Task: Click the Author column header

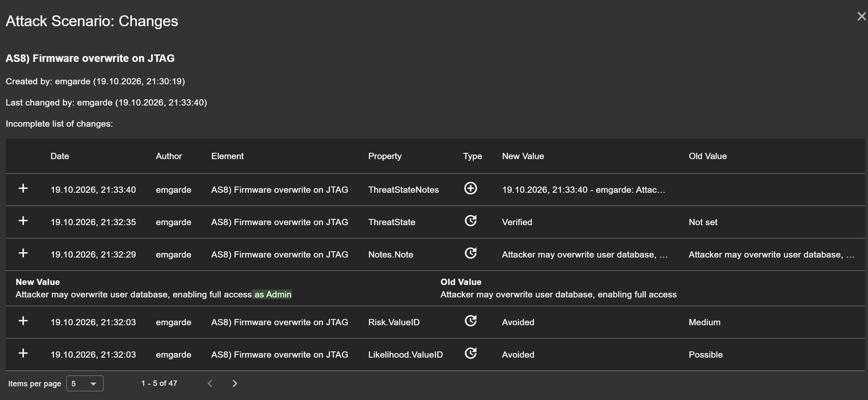Action: [x=169, y=156]
